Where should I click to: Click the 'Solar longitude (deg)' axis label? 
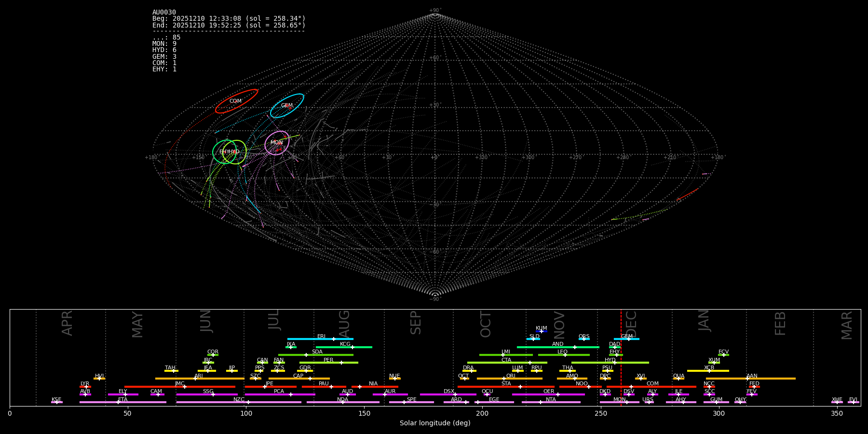click(x=435, y=423)
